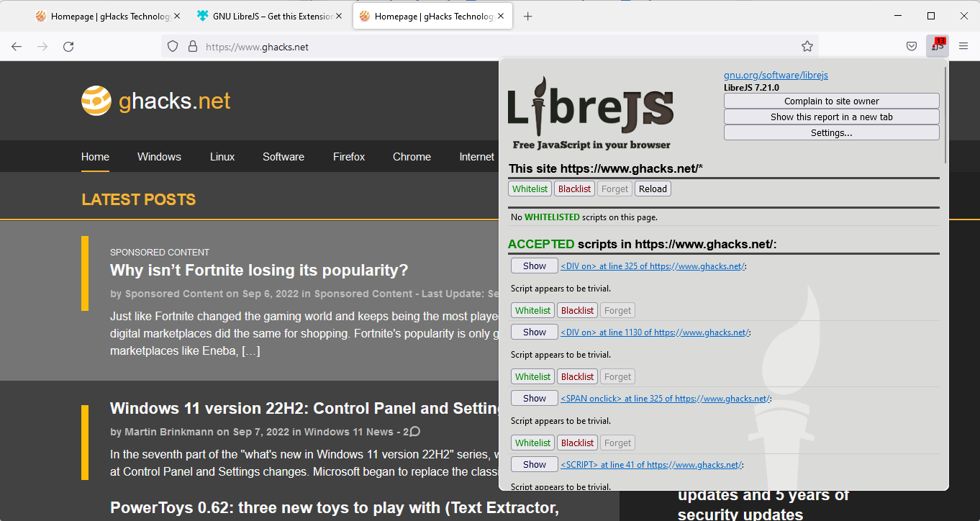Open Windows 11 version 22H2 Control Panel article
The width and height of the screenshot is (980, 521).
click(x=306, y=408)
